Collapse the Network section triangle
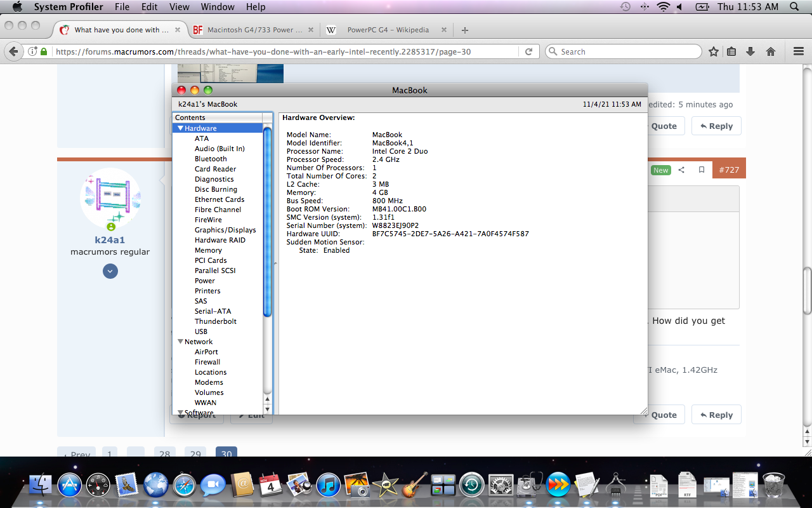This screenshot has height=508, width=812. click(x=180, y=342)
